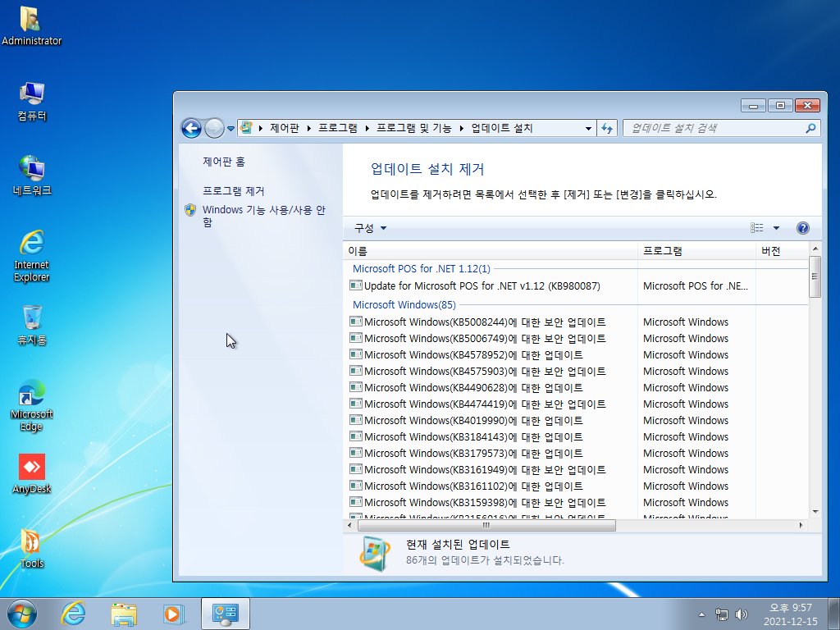Open recent pages dropdown arrow
The height and width of the screenshot is (630, 840).
pos(231,129)
